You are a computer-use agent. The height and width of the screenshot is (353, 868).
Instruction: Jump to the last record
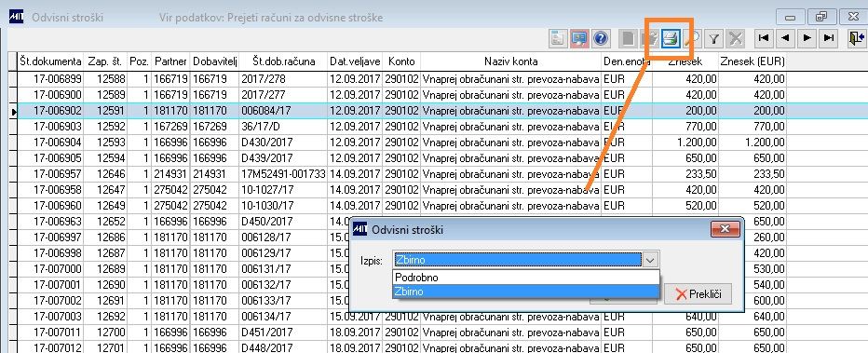tap(828, 38)
